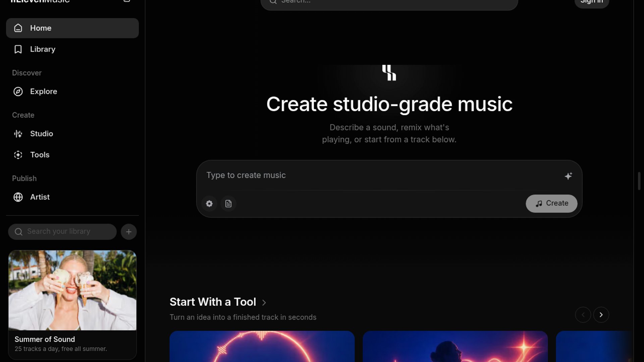Click the Create music button
This screenshot has width=644, height=362.
(x=551, y=203)
